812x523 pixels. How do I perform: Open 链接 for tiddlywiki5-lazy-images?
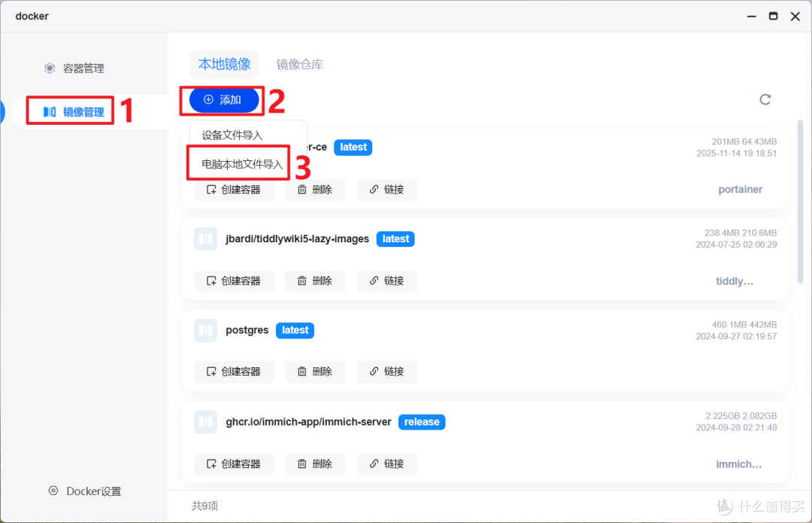click(387, 281)
